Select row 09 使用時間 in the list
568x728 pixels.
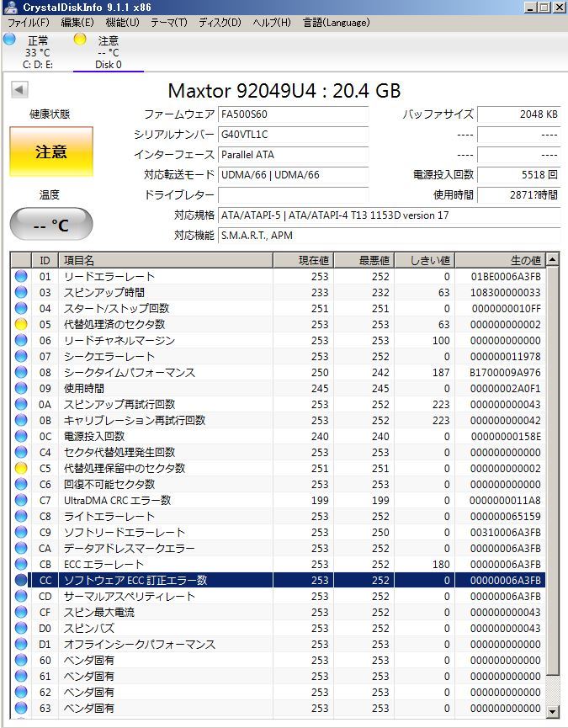[278, 388]
